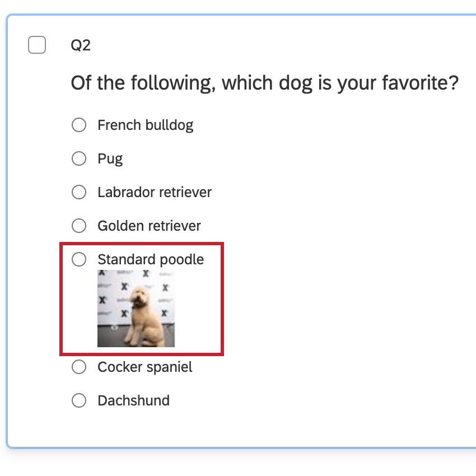Select the Labrador retriever option
The image size is (476, 476).
point(78,192)
